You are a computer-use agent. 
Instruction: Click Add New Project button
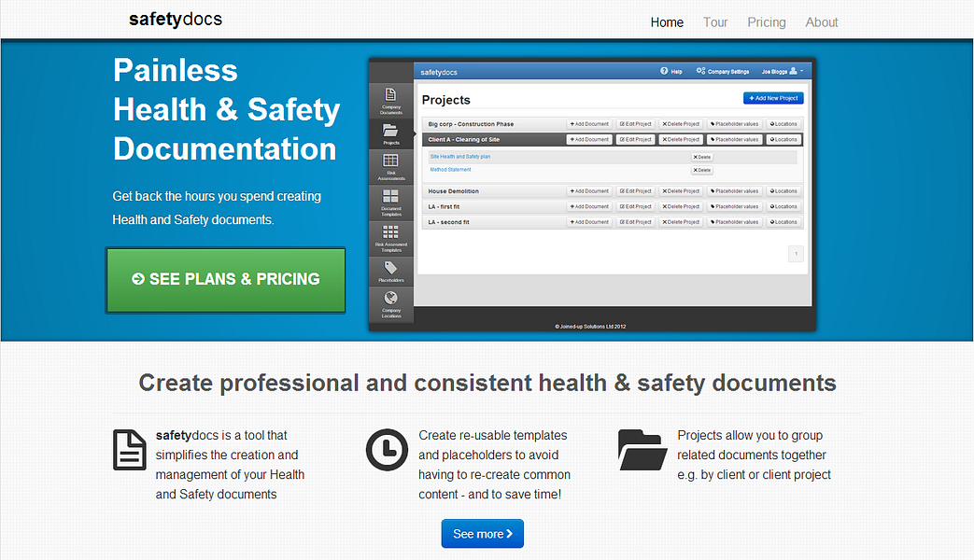(x=773, y=98)
